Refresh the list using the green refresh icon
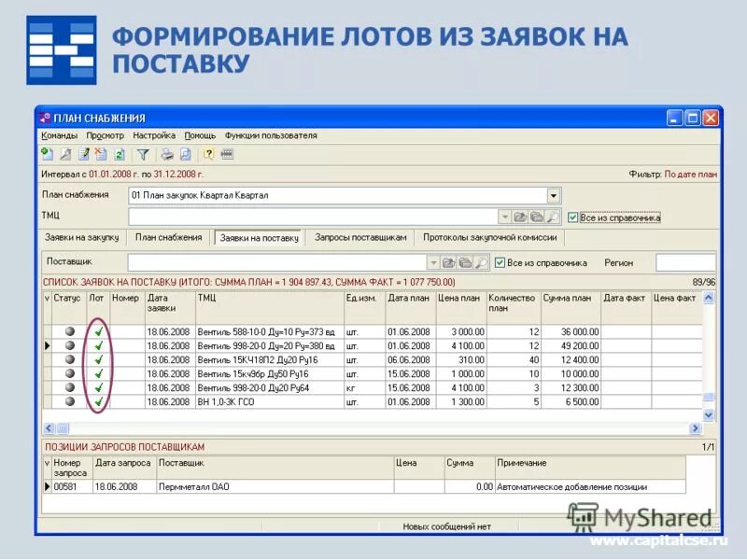Image resolution: width=747 pixels, height=560 pixels. pos(118,155)
